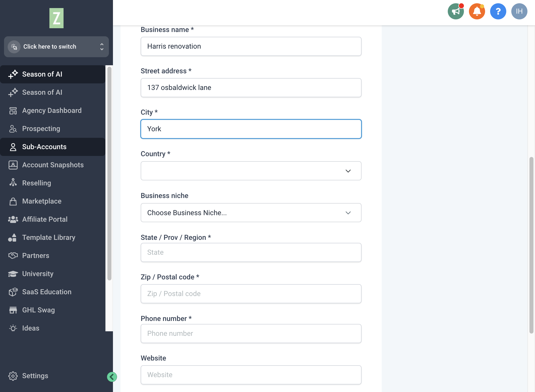Go to Sub-Accounts in the sidebar
This screenshot has height=392, width=535.
click(53, 147)
